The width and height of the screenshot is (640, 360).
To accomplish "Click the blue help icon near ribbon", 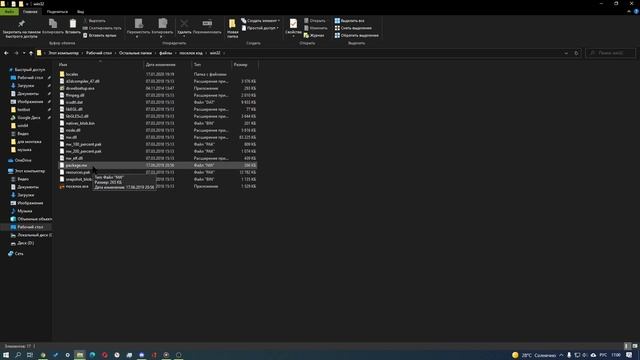I will pos(636,12).
